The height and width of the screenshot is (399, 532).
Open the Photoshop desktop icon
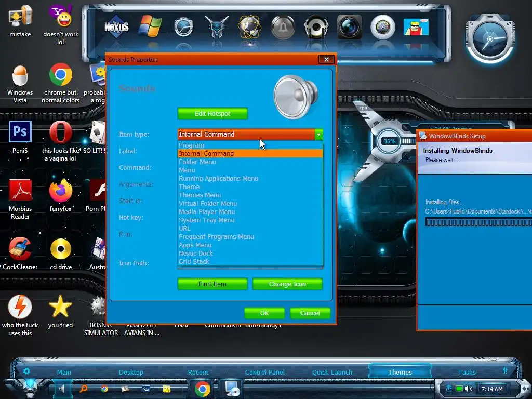click(20, 137)
